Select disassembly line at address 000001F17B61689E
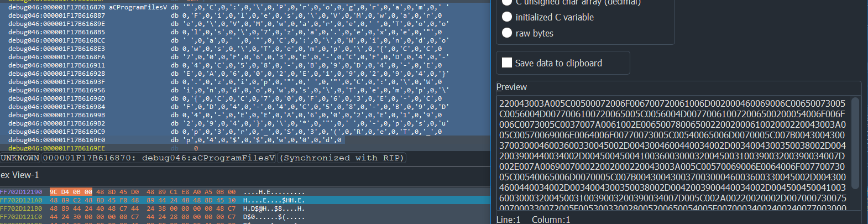This screenshot has width=868, height=224. [x=244, y=24]
